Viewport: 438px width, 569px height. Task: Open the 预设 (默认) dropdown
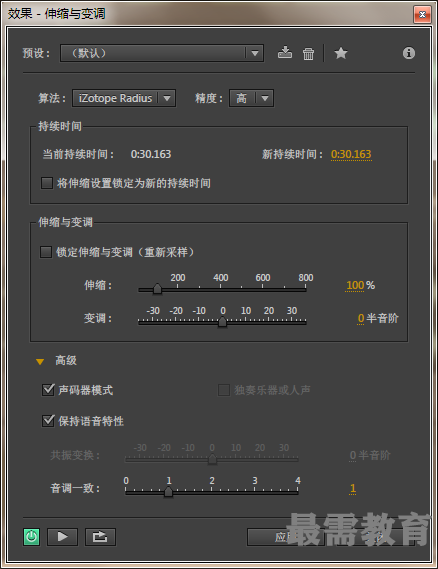tap(162, 53)
